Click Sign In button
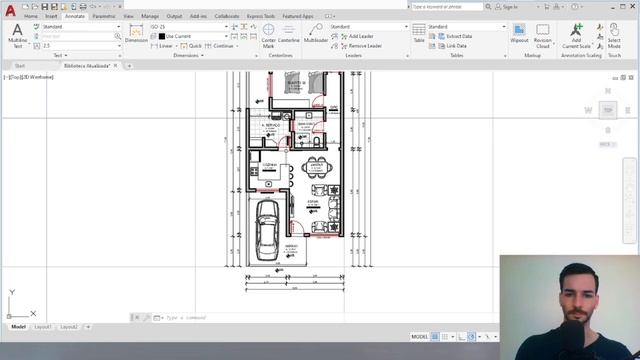The width and height of the screenshot is (640, 360). (x=507, y=7)
